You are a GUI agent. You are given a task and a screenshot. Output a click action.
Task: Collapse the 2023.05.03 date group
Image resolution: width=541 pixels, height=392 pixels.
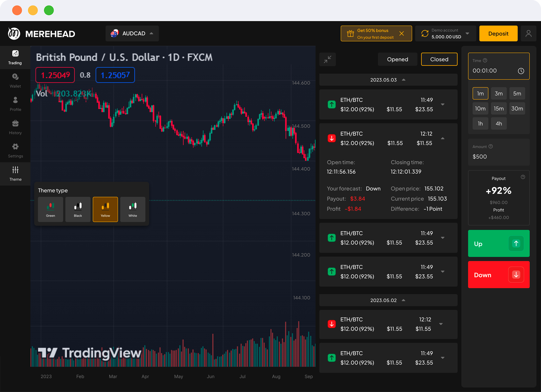click(403, 80)
